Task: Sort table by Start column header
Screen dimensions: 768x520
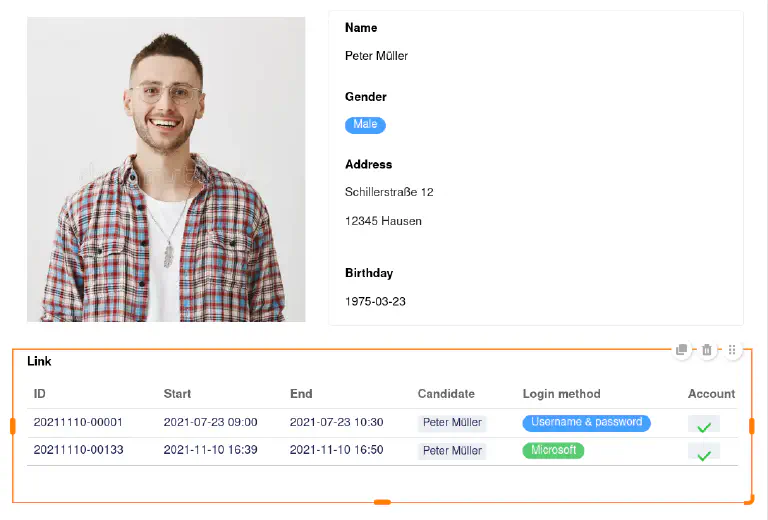Action: click(x=177, y=394)
